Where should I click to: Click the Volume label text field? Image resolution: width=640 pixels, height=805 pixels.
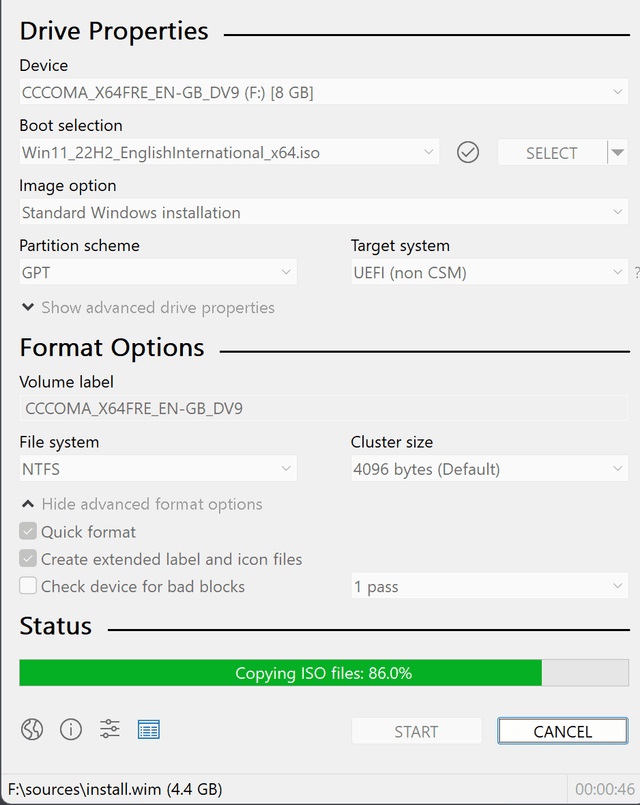point(323,408)
